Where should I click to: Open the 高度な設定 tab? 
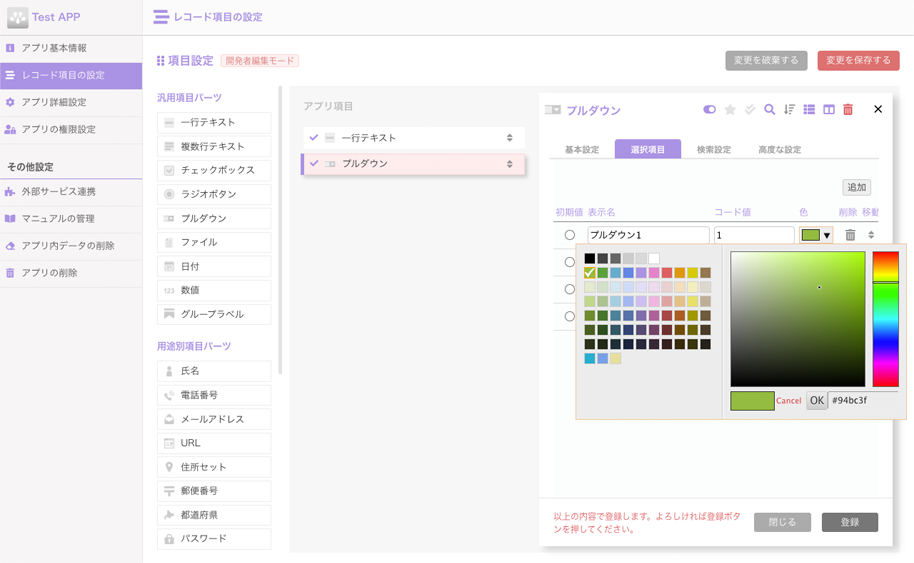pos(780,149)
